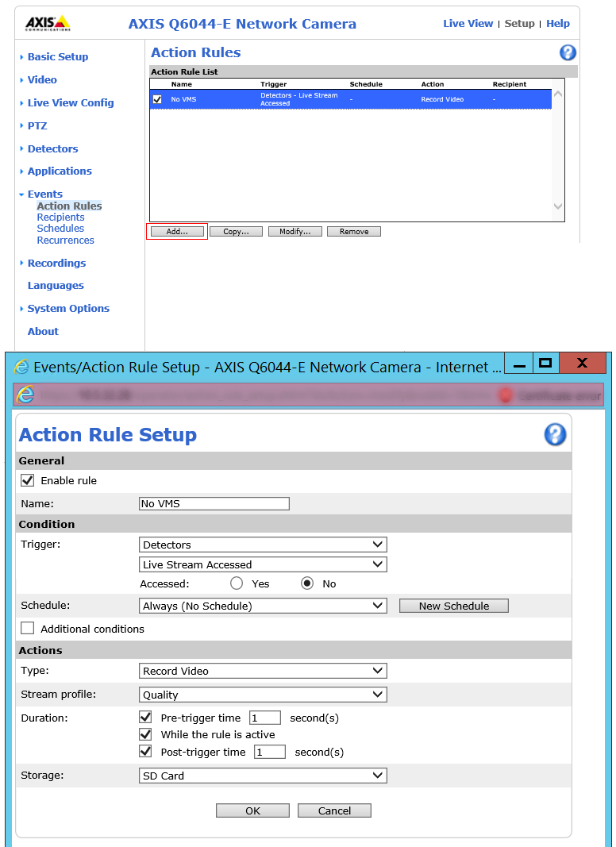
Task: Open the Stream profile Quality dropdown
Action: point(263,695)
